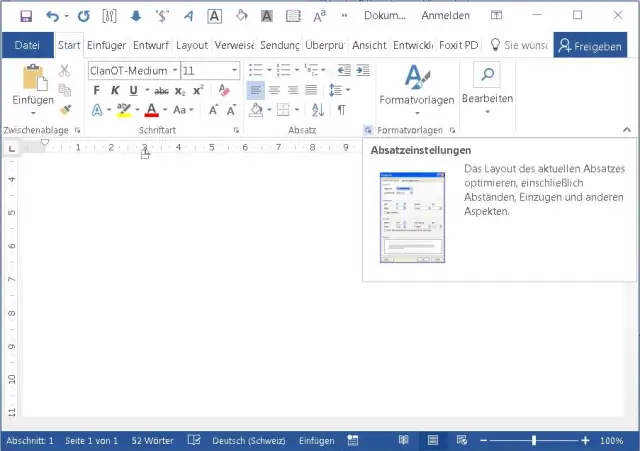Clear all formatting with eraser icon
The width and height of the screenshot is (640, 451).
(224, 90)
